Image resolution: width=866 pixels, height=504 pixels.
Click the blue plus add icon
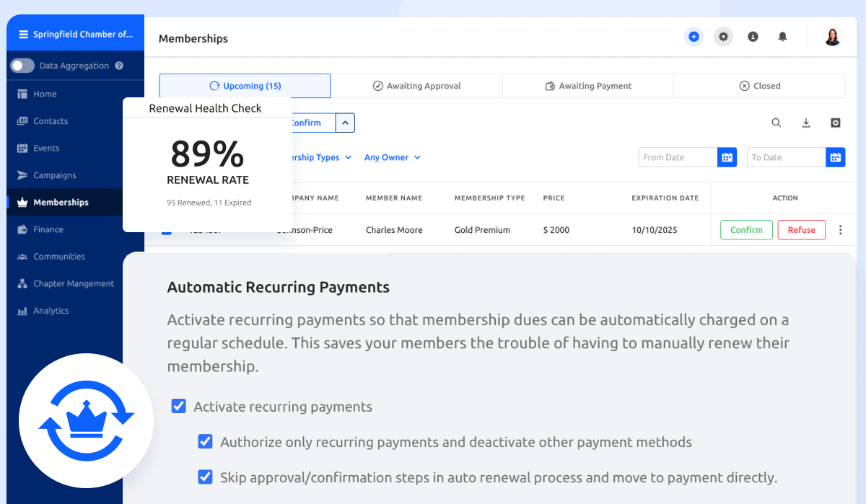pos(694,37)
